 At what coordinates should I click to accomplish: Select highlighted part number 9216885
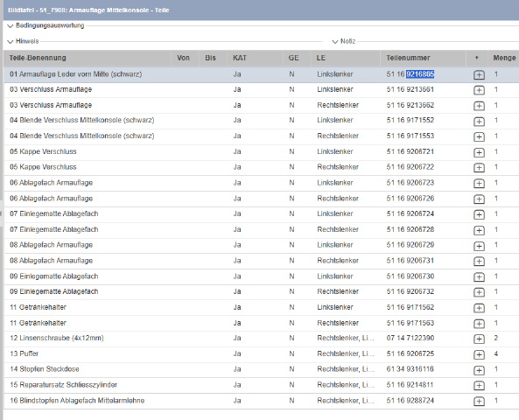420,74
